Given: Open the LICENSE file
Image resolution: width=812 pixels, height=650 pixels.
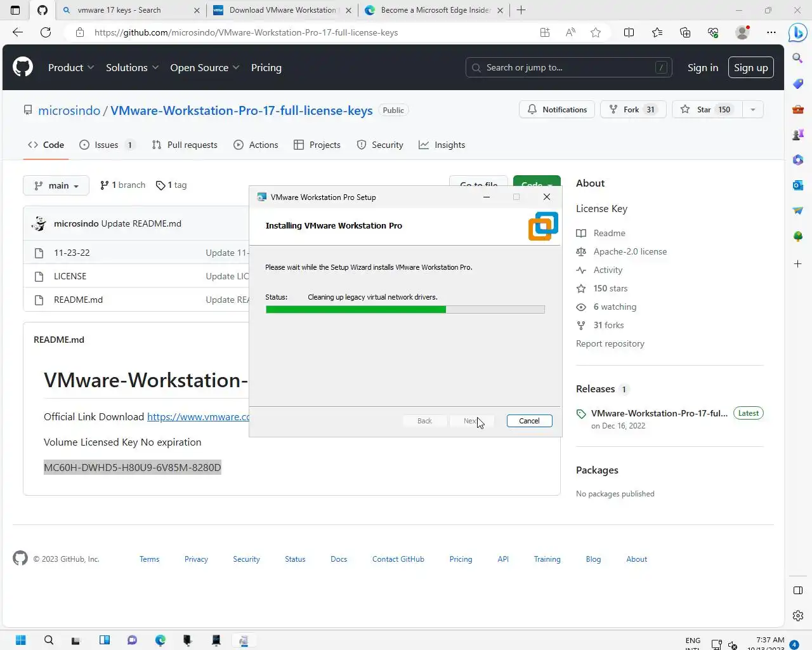Looking at the screenshot, I should (x=70, y=276).
